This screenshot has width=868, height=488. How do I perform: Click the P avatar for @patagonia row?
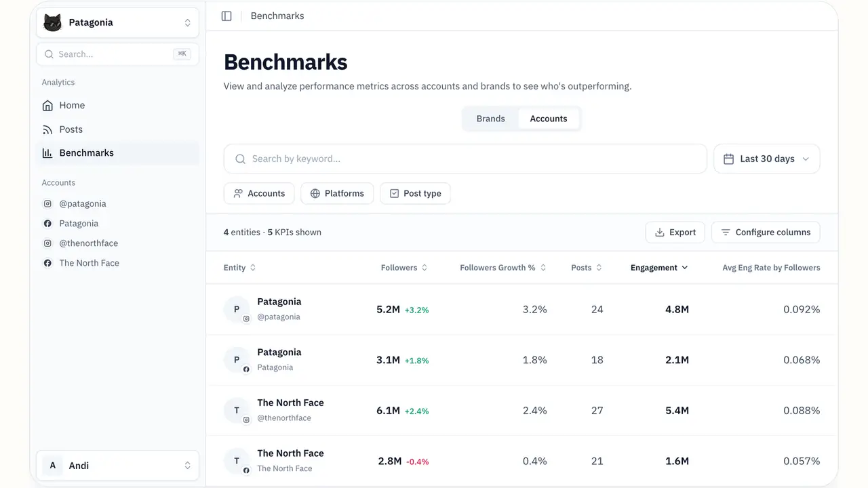[x=237, y=309]
